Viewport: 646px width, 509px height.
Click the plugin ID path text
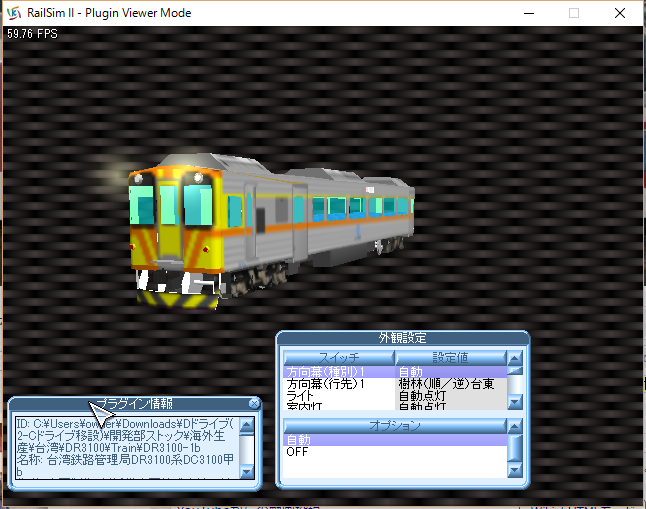125,436
